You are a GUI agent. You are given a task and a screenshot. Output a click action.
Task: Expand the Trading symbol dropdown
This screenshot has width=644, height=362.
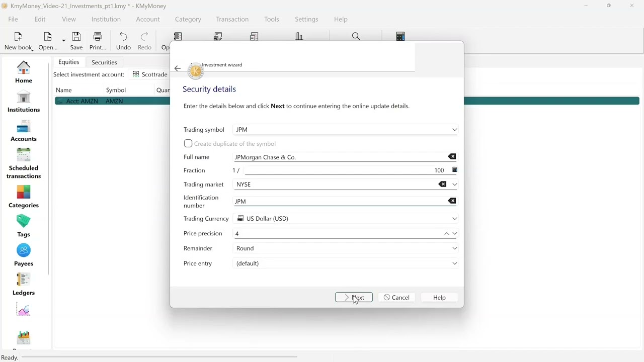tap(455, 130)
